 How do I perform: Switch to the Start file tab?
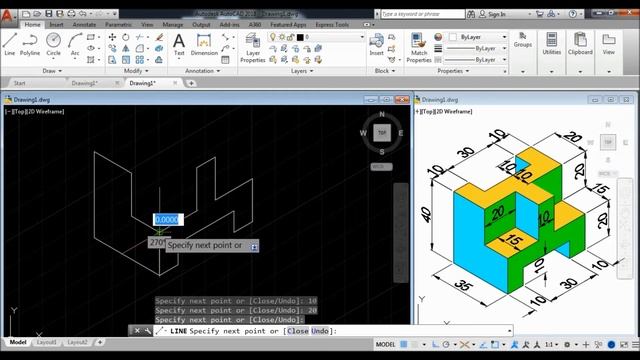(x=20, y=83)
